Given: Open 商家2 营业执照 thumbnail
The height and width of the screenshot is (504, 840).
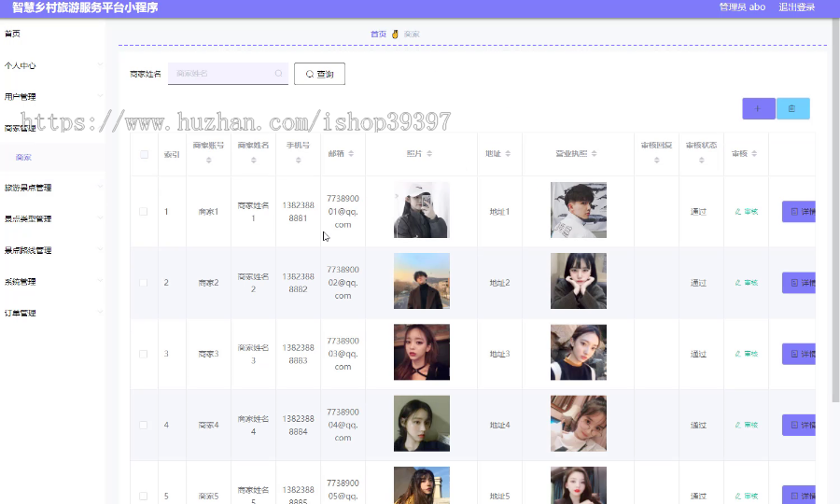Looking at the screenshot, I should coord(579,281).
